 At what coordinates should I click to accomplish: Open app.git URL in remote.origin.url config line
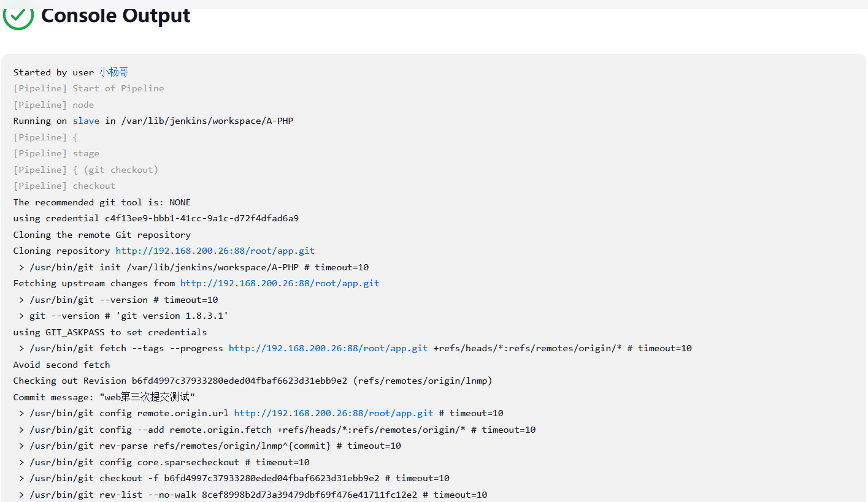coord(334,413)
